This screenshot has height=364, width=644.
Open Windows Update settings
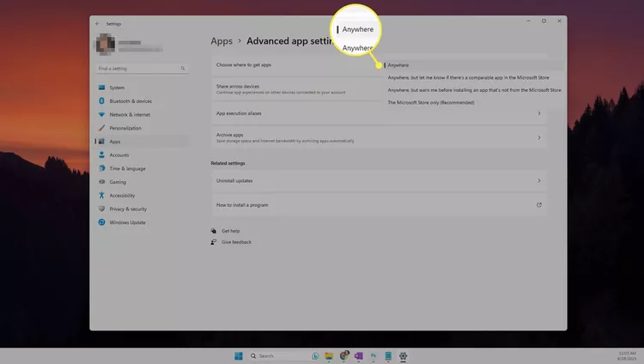click(142, 222)
